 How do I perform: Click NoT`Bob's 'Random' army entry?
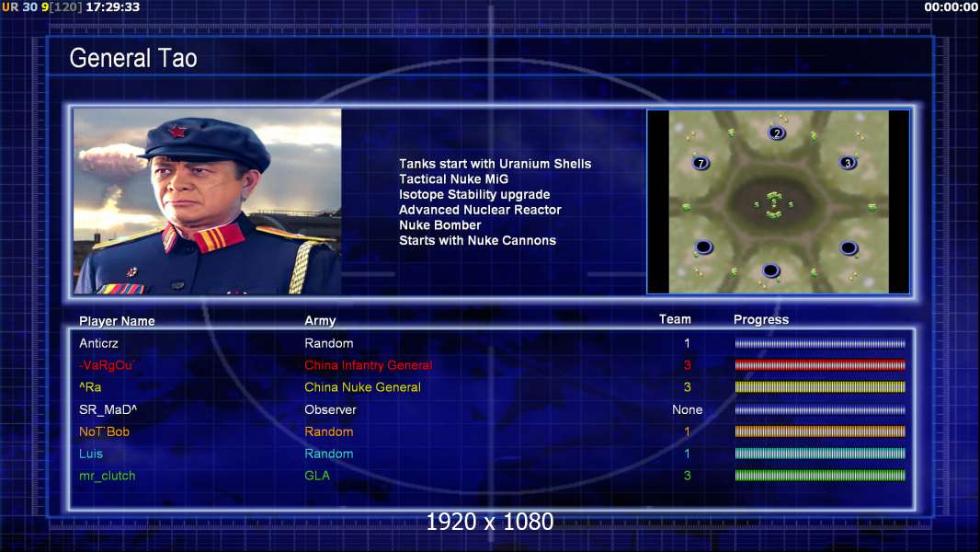[x=329, y=431]
